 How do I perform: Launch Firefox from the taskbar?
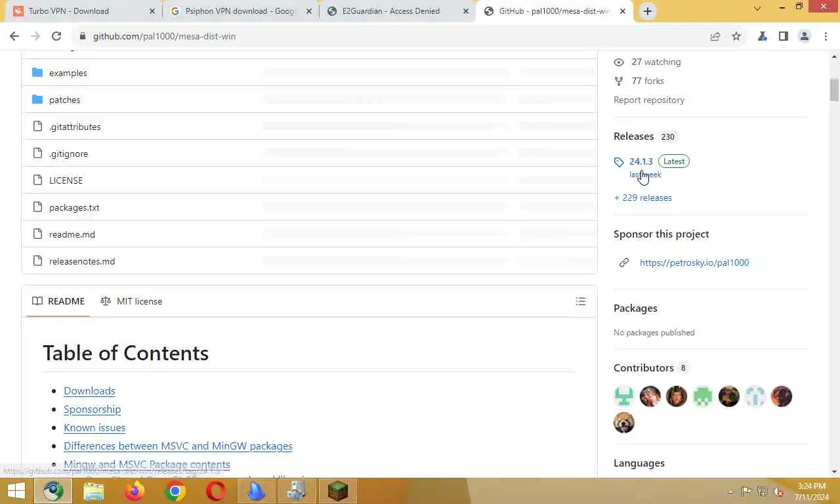(x=135, y=491)
